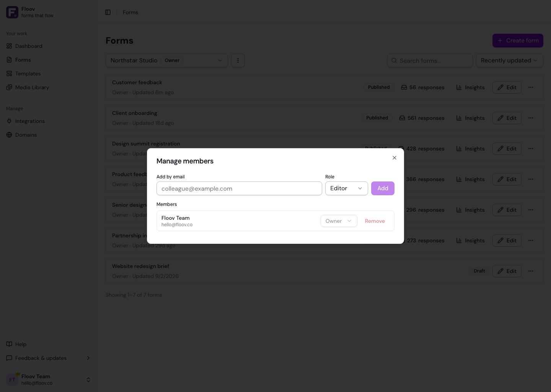
Task: Open the Recently updated sort dropdown
Action: (510, 60)
